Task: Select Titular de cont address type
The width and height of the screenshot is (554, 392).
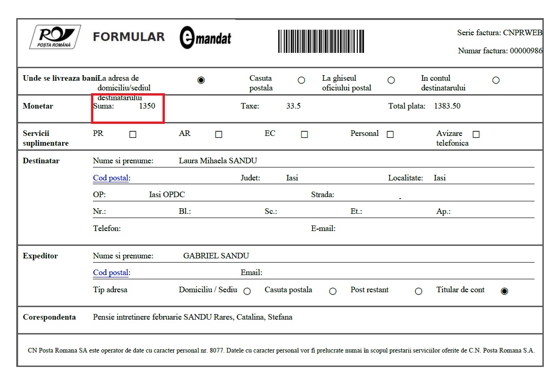Action: pos(504,291)
